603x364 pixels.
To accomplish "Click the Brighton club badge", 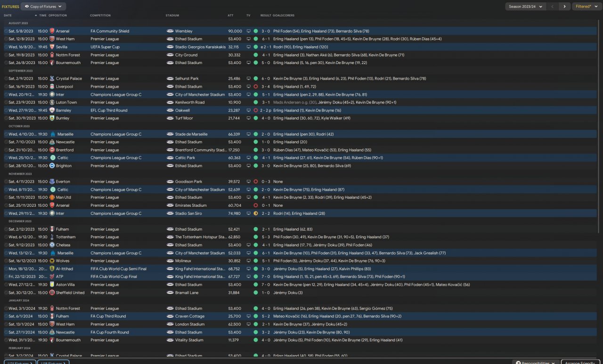I will click(52, 166).
